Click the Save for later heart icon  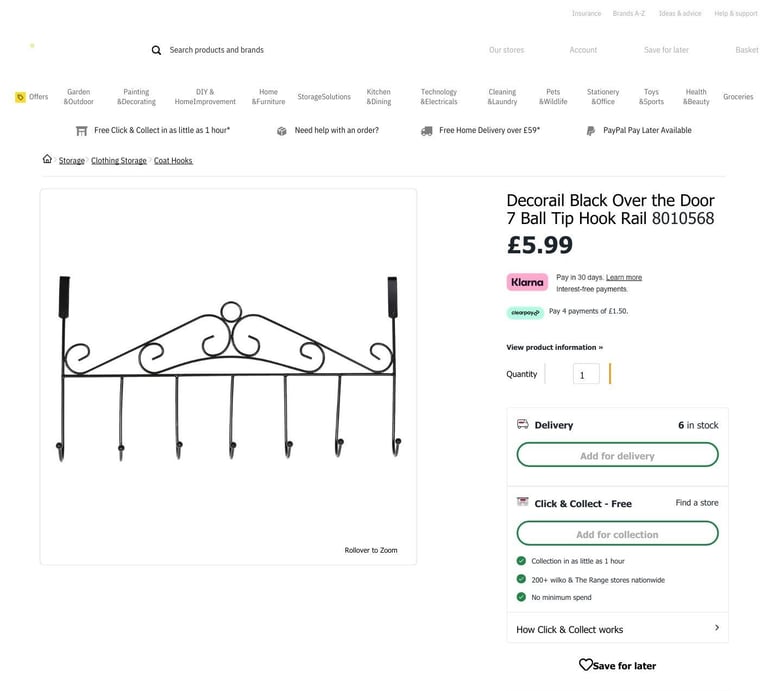[x=585, y=665]
